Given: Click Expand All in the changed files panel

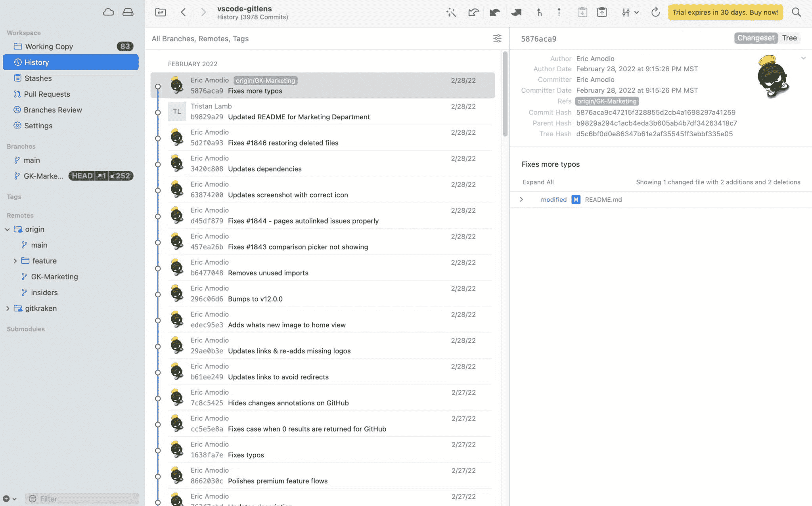Looking at the screenshot, I should tap(538, 182).
